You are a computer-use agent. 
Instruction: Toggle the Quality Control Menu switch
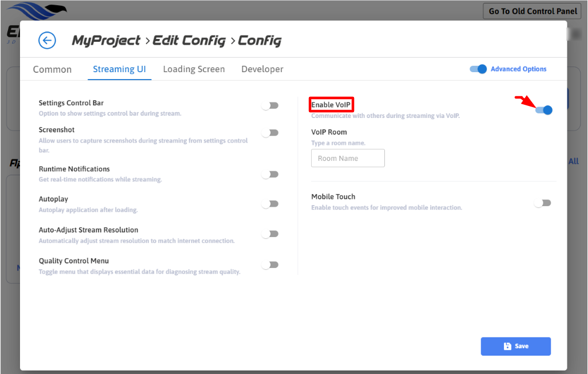pyautogui.click(x=270, y=265)
